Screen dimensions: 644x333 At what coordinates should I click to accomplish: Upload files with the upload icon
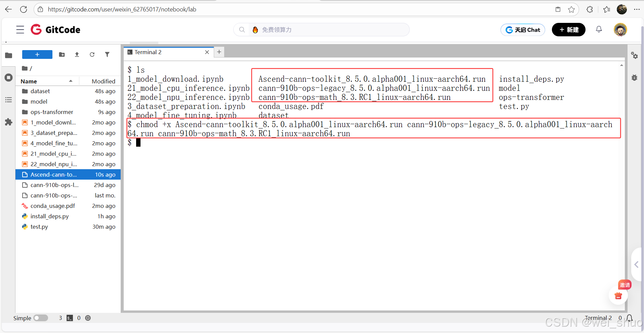(x=77, y=54)
